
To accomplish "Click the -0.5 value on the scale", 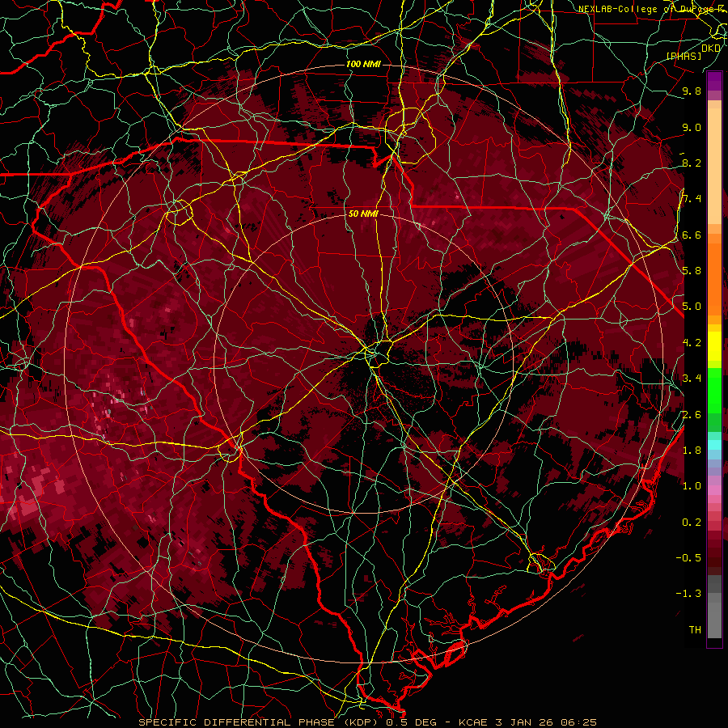I will tap(688, 558).
